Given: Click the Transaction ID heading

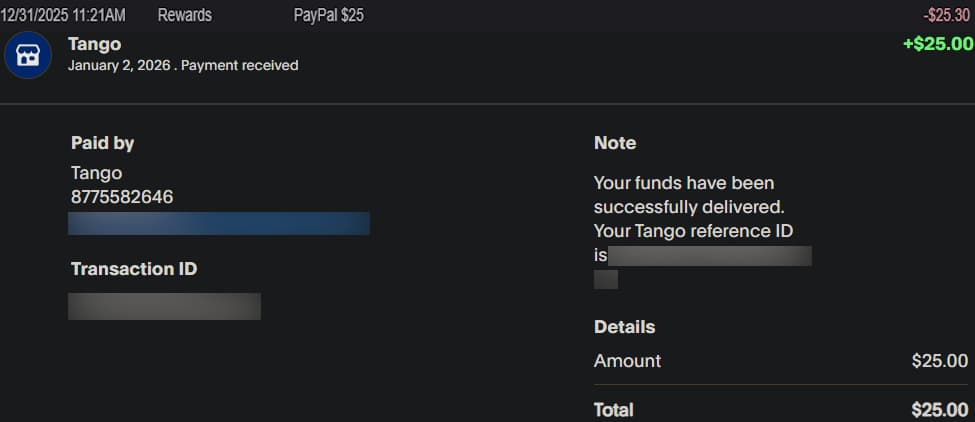Looking at the screenshot, I should 134,269.
